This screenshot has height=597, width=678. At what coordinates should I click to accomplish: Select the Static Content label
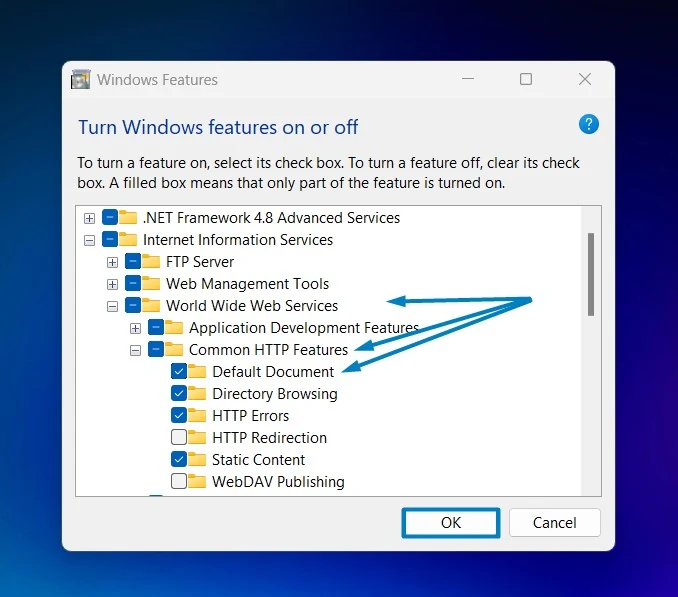[259, 460]
